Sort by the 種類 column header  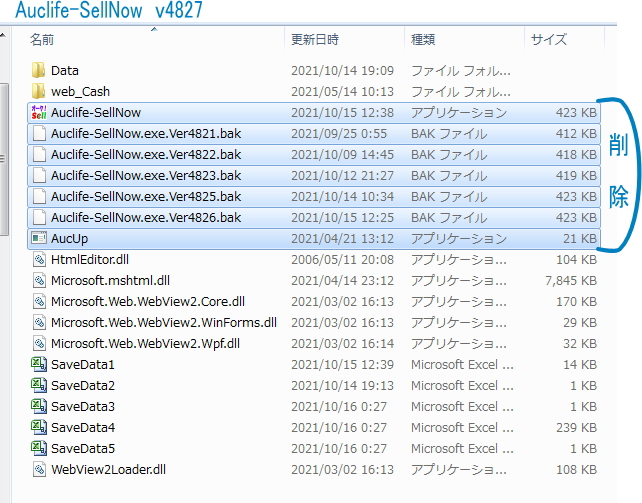coord(423,40)
